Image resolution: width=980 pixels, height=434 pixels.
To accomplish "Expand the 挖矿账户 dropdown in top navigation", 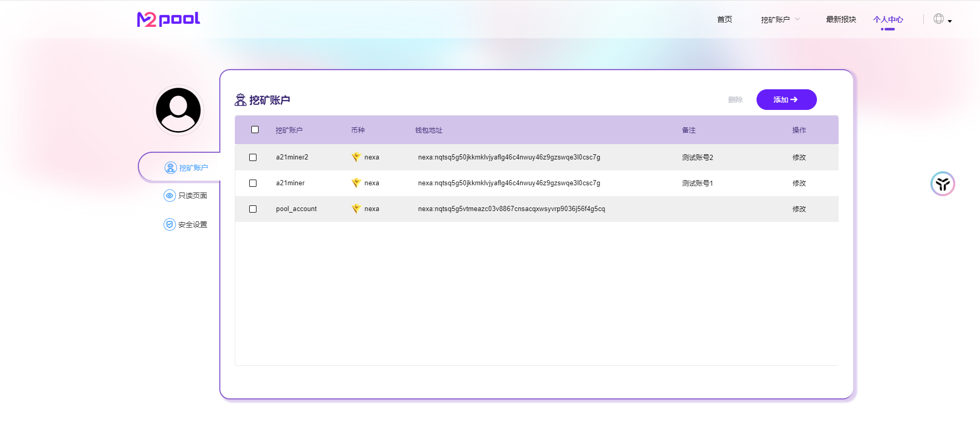I will (780, 20).
